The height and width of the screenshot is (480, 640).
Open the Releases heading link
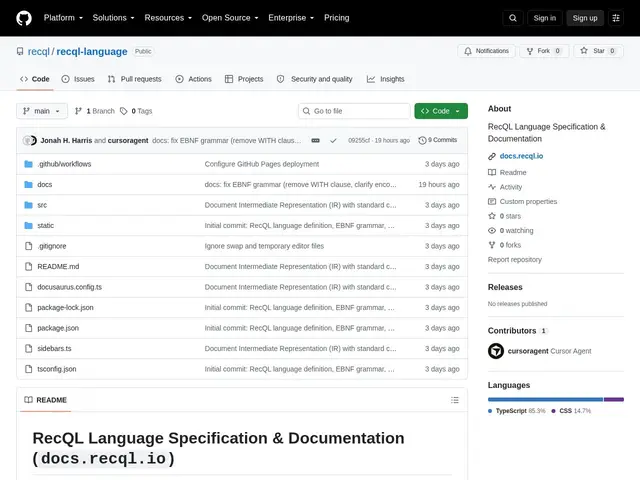(505, 287)
